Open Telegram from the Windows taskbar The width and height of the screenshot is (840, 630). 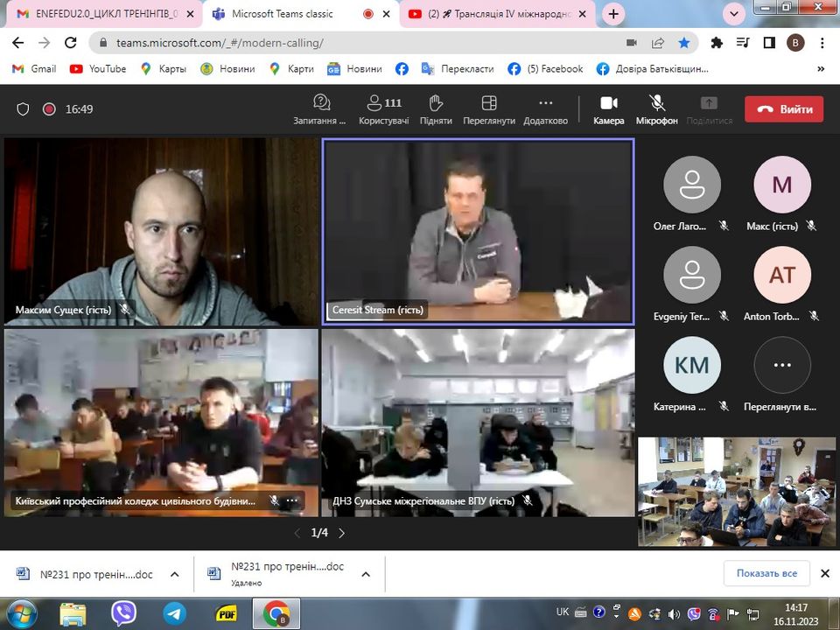(174, 612)
